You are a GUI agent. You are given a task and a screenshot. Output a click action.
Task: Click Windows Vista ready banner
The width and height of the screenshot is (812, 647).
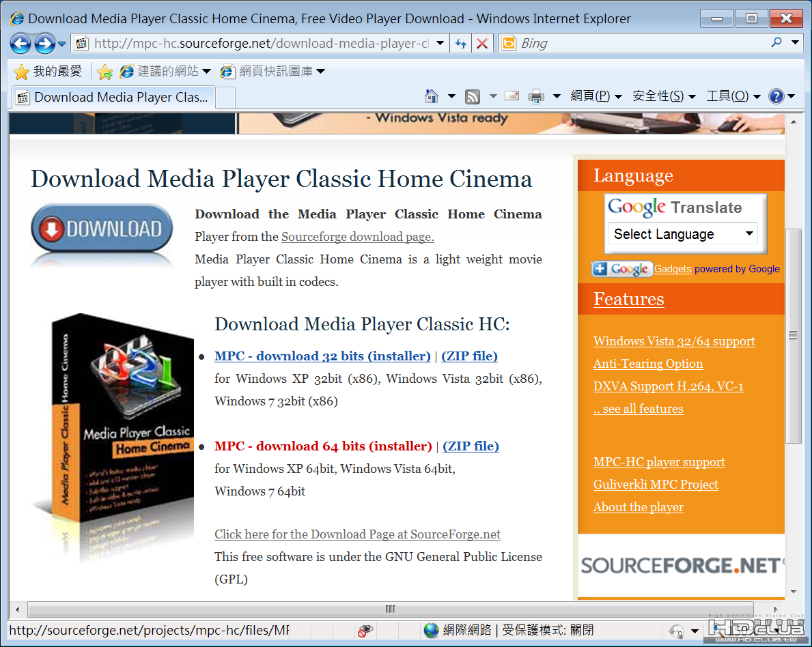[x=511, y=123]
